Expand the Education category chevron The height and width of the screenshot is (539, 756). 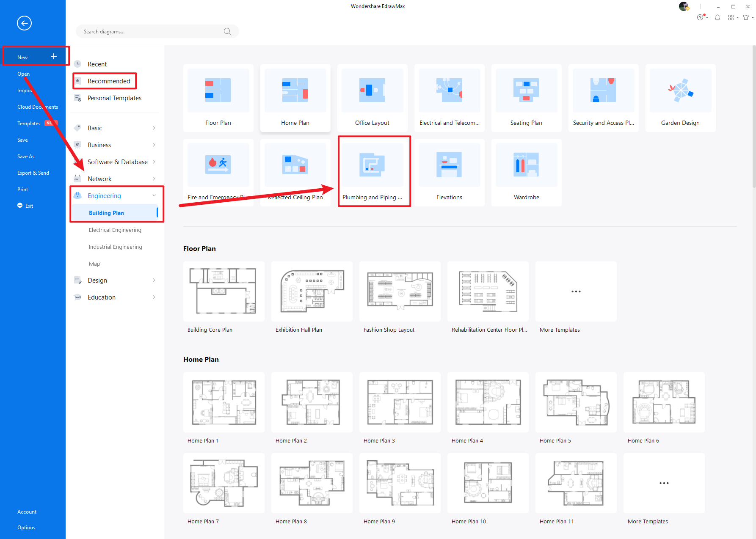click(154, 297)
